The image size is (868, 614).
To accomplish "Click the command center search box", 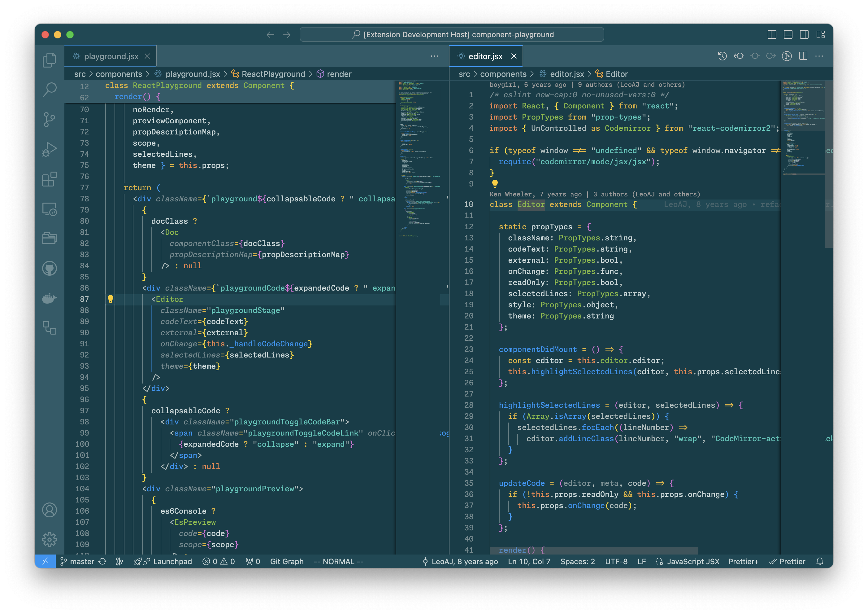I will coord(451,35).
